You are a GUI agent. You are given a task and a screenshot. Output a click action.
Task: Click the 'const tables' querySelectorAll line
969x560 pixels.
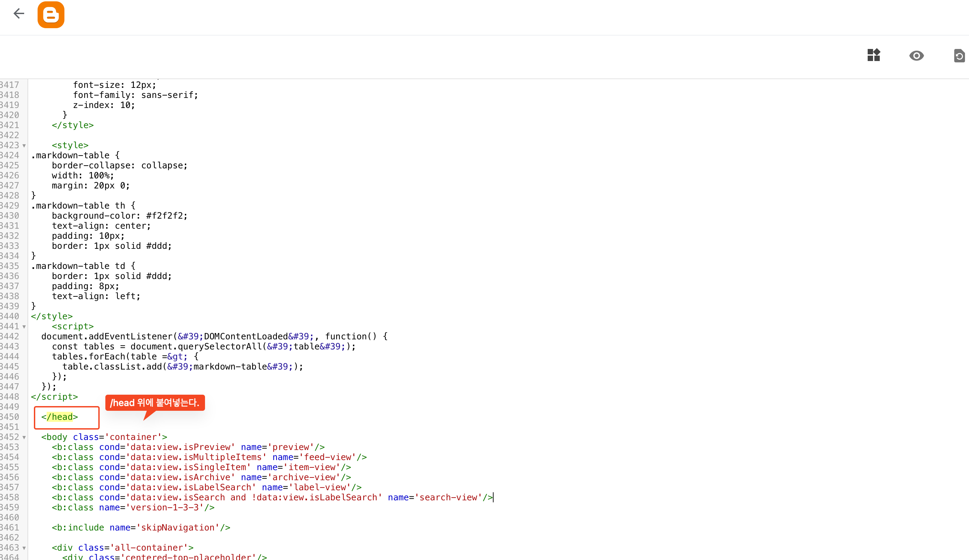pyautogui.click(x=204, y=346)
